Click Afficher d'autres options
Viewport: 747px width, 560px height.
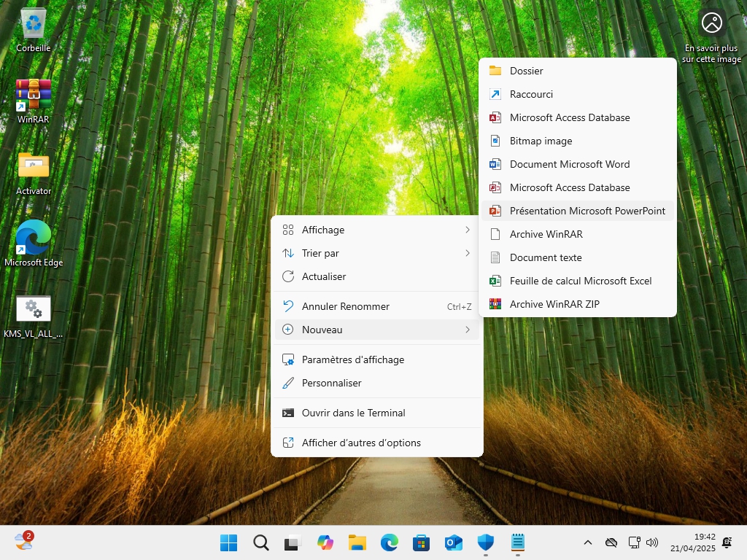click(x=361, y=443)
